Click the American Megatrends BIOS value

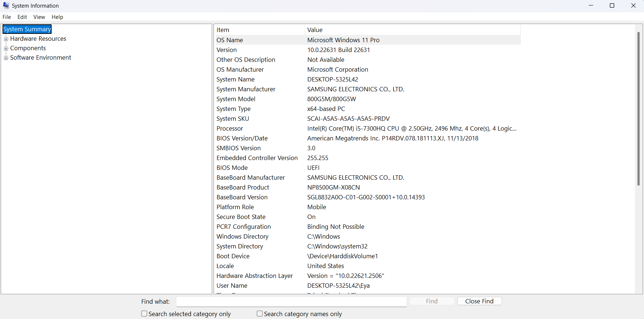[x=393, y=138]
